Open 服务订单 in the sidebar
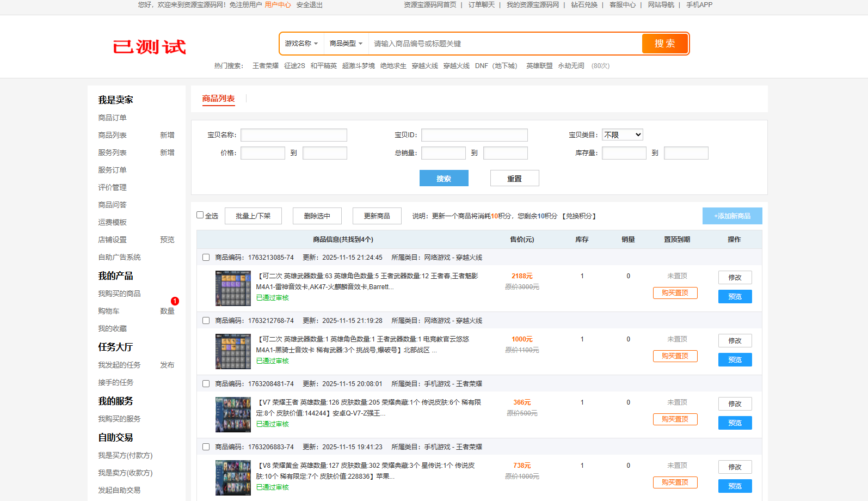Screen dimensions: 868x501 [112, 170]
